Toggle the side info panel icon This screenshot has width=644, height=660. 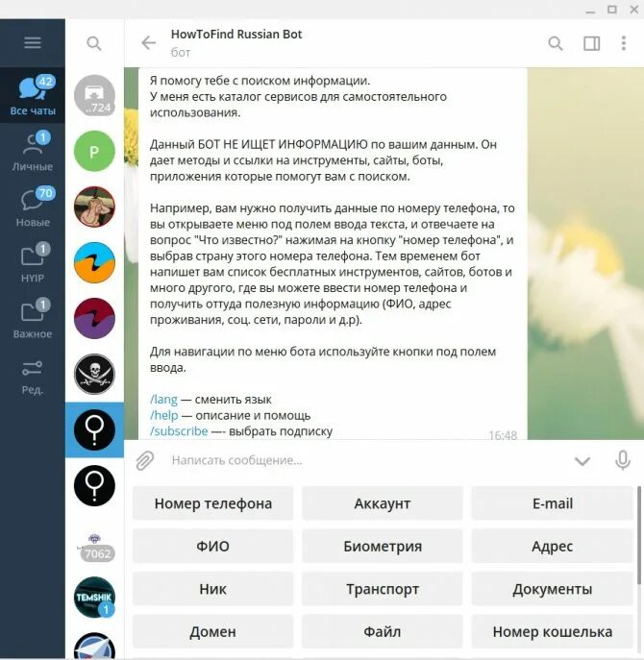[x=591, y=43]
